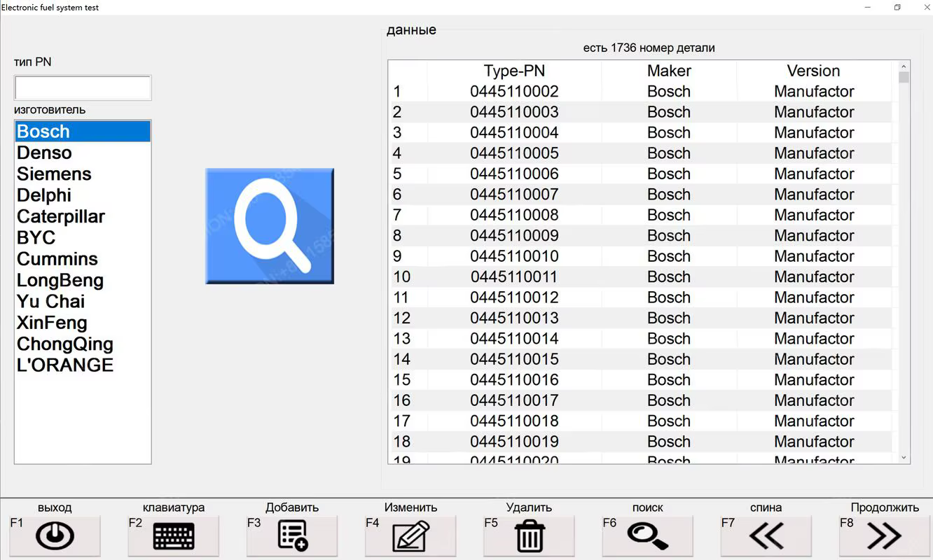Select part number 0445110016

tap(514, 380)
